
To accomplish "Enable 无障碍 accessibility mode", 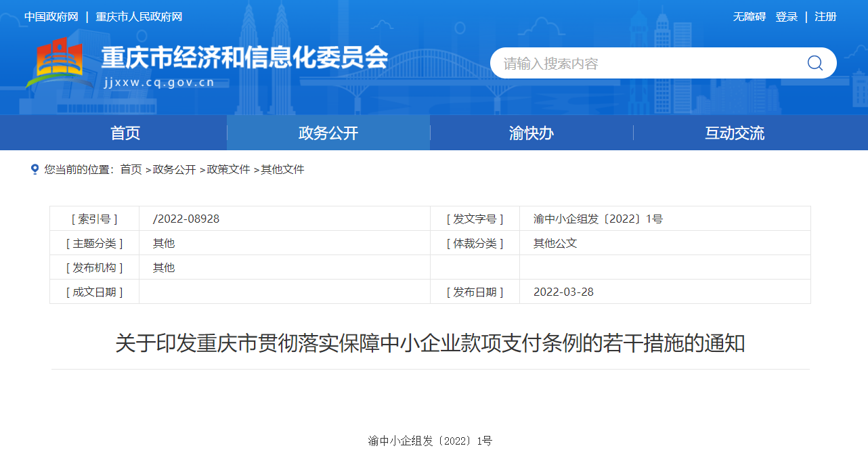I will coord(749,17).
